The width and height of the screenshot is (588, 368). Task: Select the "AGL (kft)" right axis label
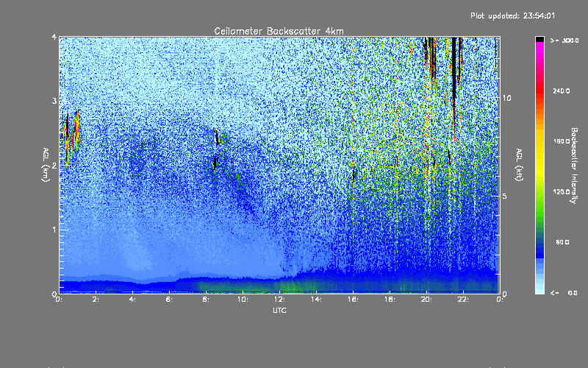[520, 165]
